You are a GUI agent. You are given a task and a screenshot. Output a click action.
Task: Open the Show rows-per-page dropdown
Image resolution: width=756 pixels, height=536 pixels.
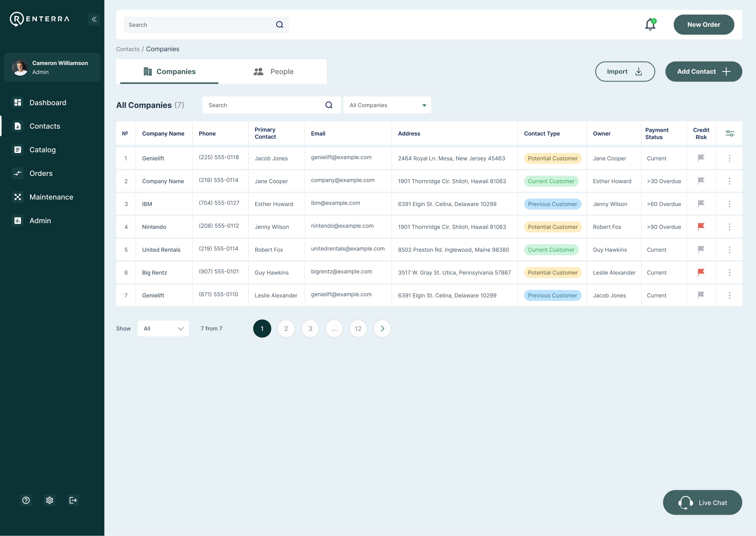tap(163, 328)
